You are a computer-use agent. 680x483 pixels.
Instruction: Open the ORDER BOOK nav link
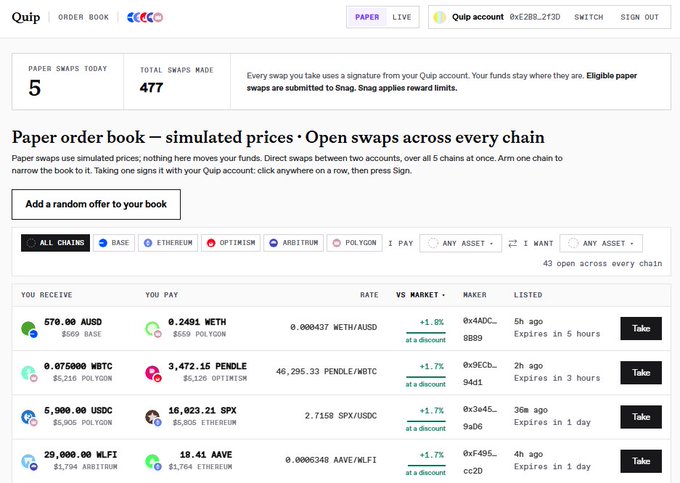pyautogui.click(x=84, y=17)
